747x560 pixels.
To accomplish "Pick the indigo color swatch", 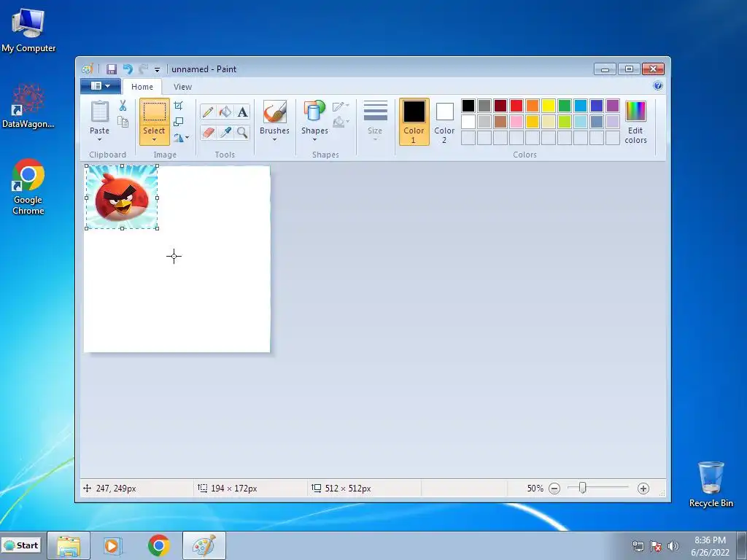I will (x=597, y=106).
